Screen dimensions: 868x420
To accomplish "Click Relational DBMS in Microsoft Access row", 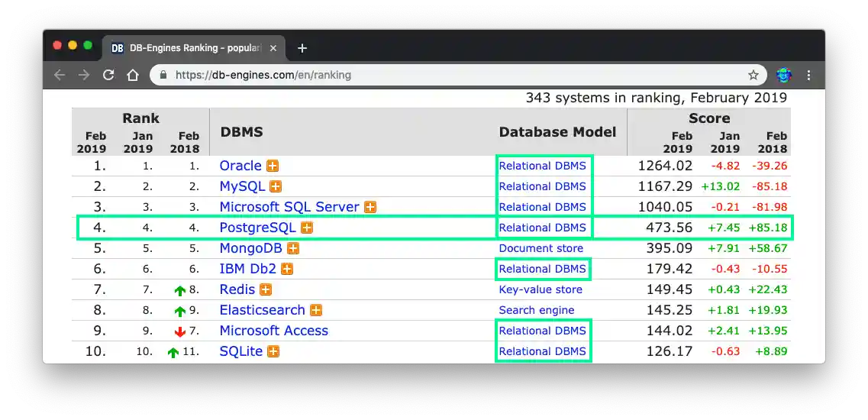I will tap(543, 331).
